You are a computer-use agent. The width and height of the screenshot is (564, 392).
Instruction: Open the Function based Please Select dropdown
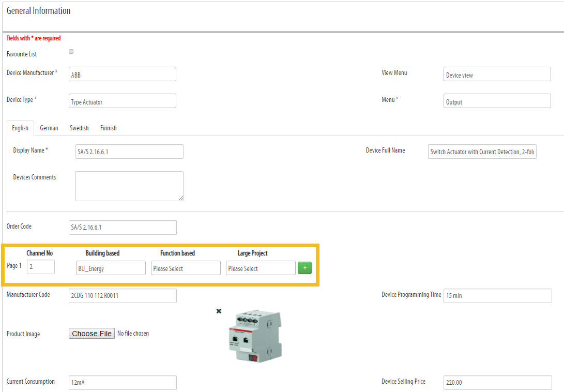(186, 268)
